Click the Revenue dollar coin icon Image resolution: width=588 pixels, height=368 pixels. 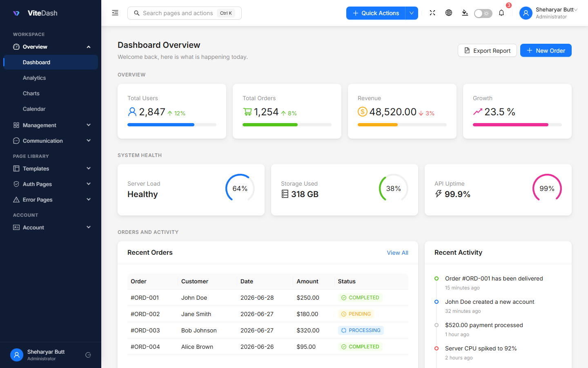point(362,112)
